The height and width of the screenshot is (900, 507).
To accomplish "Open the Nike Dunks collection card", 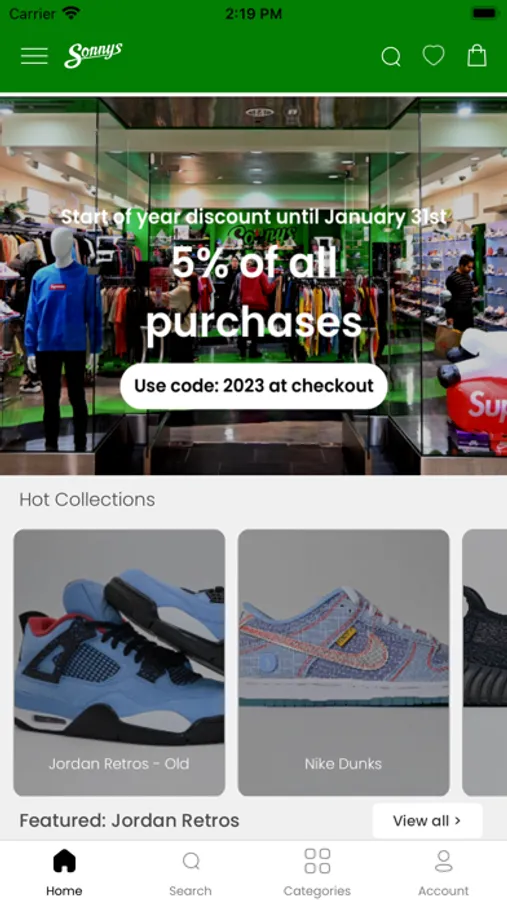I will (343, 662).
